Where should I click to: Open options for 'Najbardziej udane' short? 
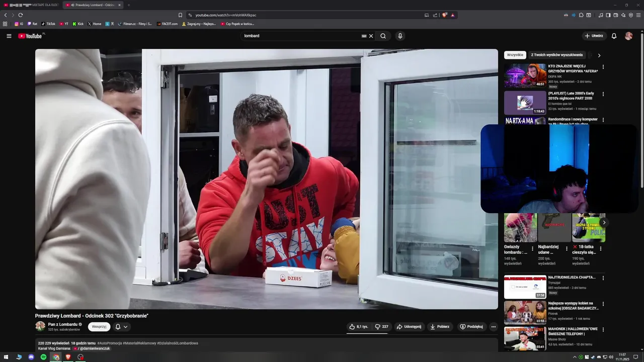click(x=567, y=248)
